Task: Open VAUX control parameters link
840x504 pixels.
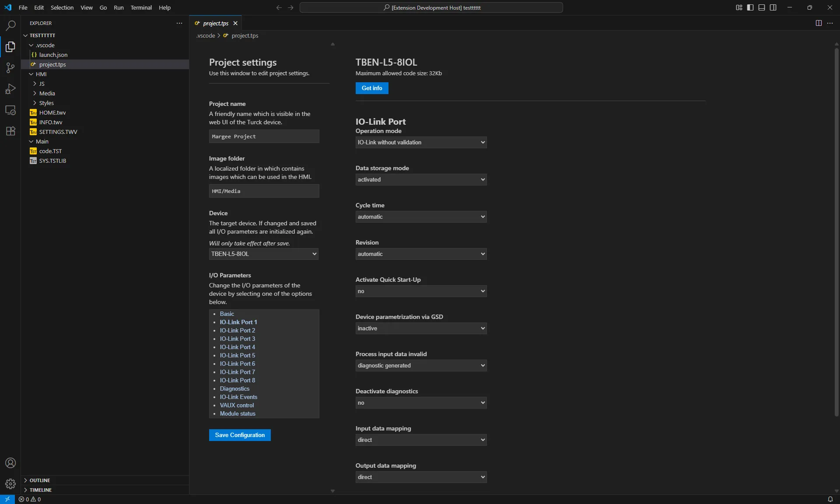Action: pos(237,405)
